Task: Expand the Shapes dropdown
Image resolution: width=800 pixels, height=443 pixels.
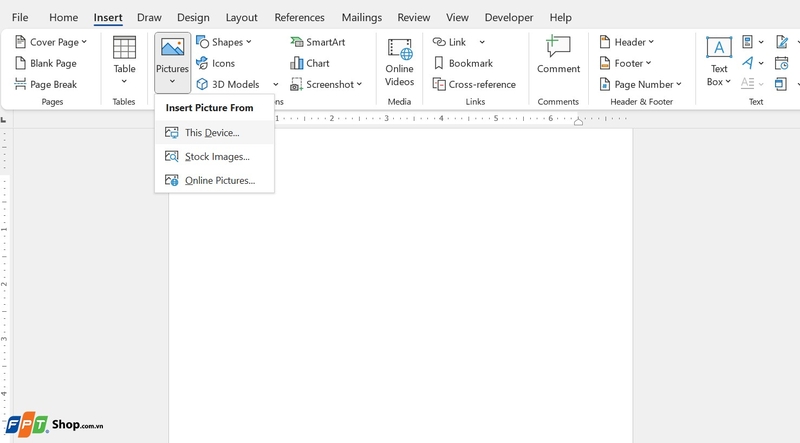Action: pyautogui.click(x=225, y=42)
